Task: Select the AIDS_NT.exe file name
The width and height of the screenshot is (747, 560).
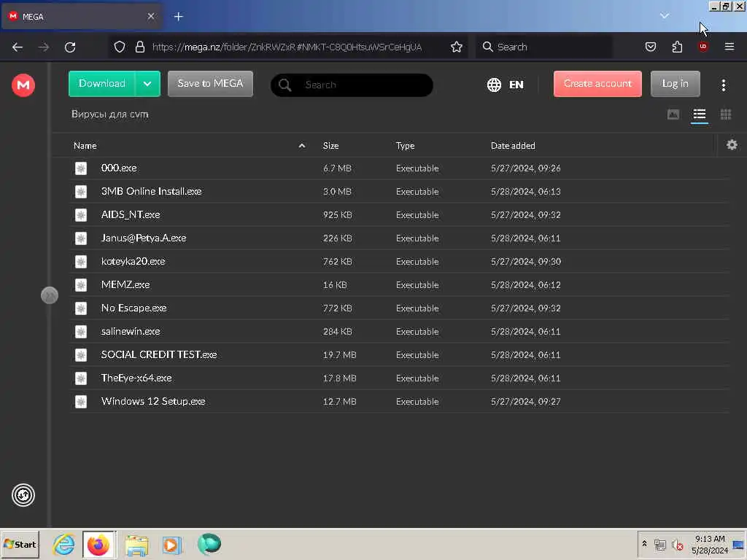Action: click(131, 215)
